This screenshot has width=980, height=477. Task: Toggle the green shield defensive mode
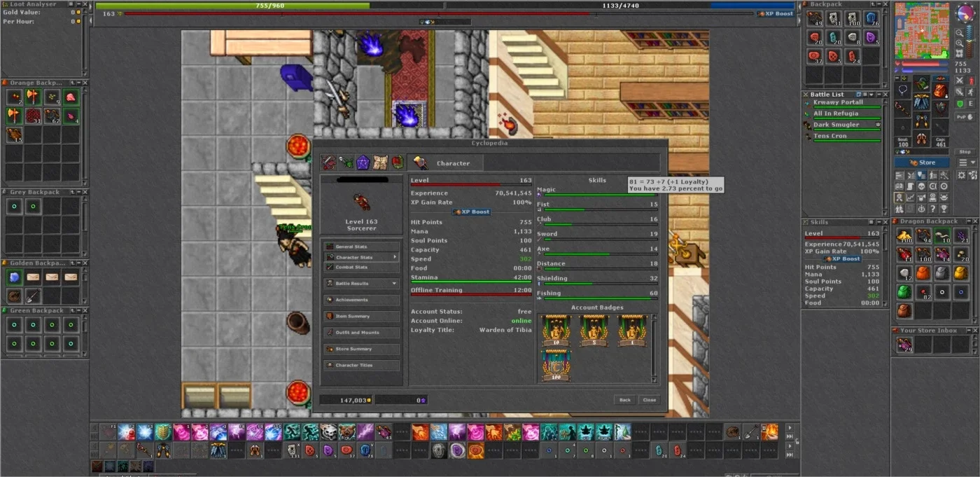[x=960, y=104]
